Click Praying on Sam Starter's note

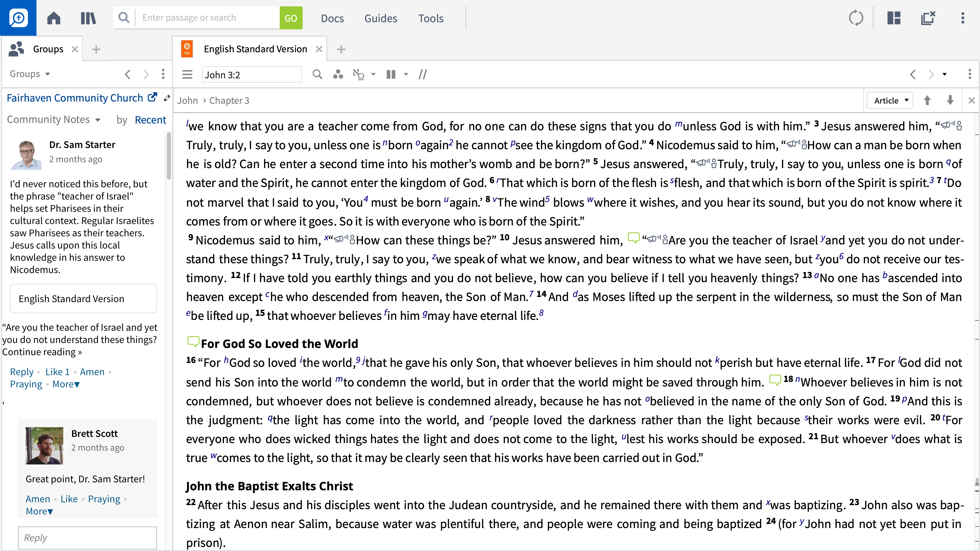click(x=26, y=384)
